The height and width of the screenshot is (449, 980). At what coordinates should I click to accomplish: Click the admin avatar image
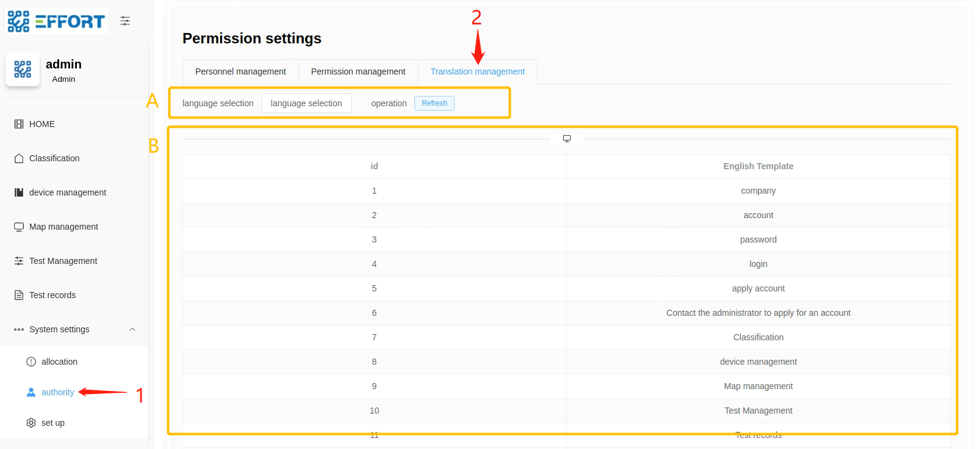(23, 70)
